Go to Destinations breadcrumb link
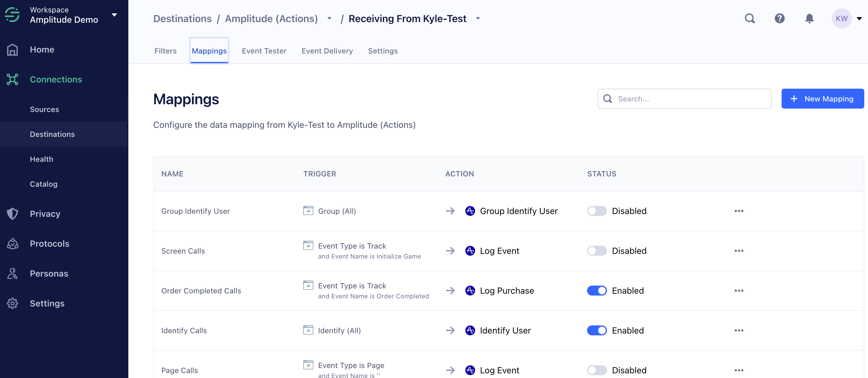This screenshot has height=378, width=868. click(182, 19)
